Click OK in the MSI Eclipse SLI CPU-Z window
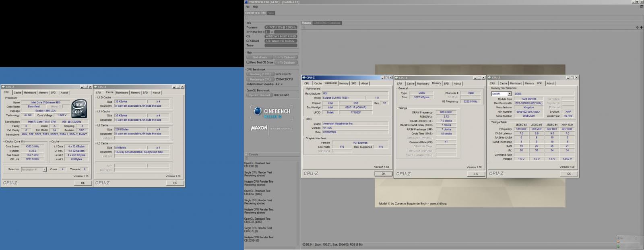 pos(383,174)
